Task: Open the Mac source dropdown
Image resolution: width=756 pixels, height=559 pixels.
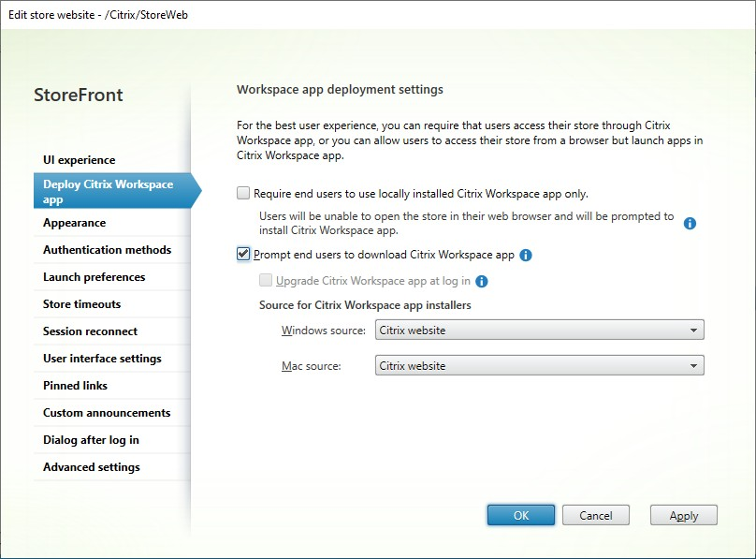Action: 538,365
